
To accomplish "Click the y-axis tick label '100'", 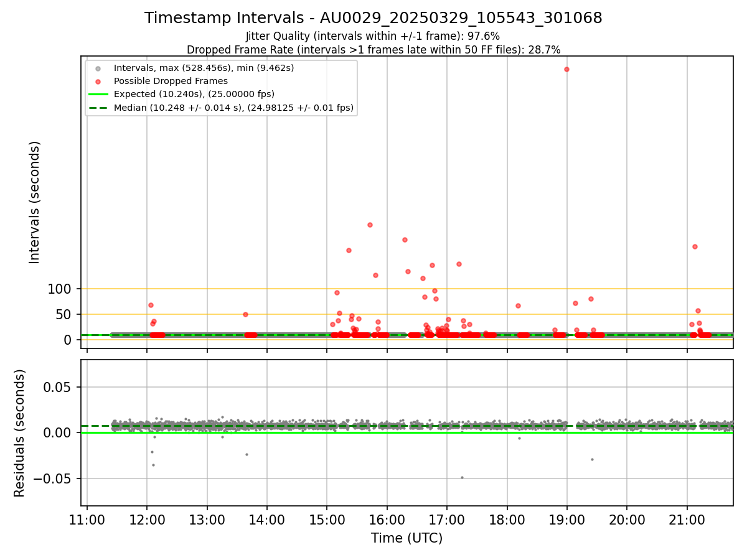I will click(x=60, y=289).
